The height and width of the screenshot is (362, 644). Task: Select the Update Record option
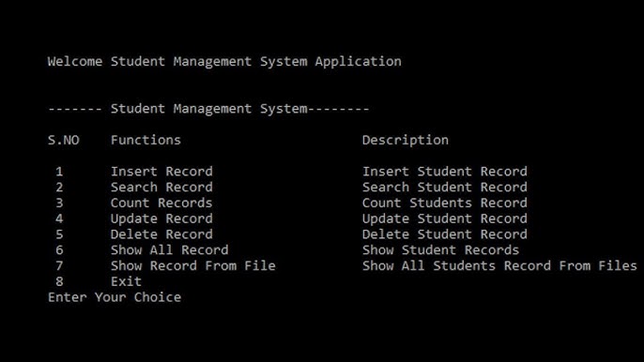pos(161,219)
